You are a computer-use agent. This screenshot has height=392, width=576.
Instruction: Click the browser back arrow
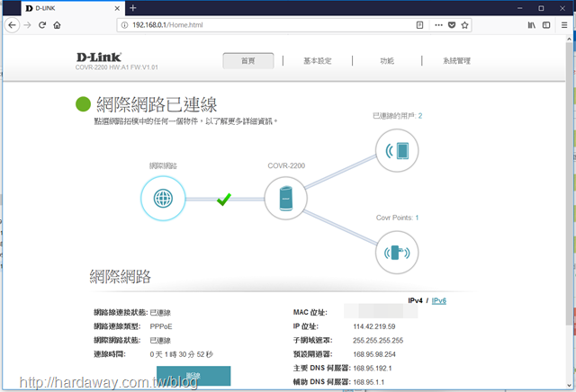coord(13,25)
